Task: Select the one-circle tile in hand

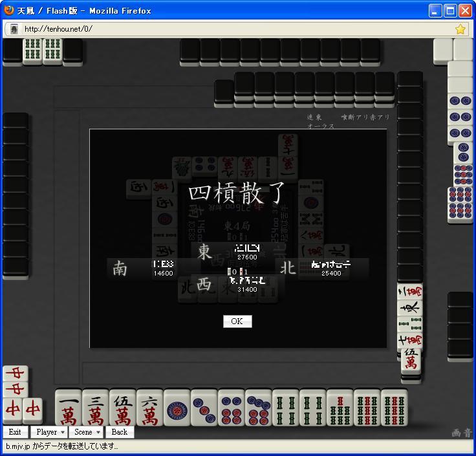Action: click(177, 408)
